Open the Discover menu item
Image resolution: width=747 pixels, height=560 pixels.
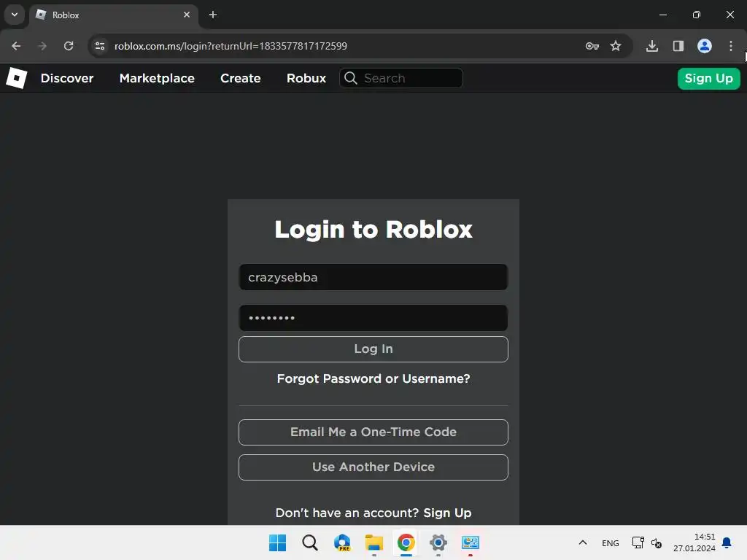click(67, 78)
